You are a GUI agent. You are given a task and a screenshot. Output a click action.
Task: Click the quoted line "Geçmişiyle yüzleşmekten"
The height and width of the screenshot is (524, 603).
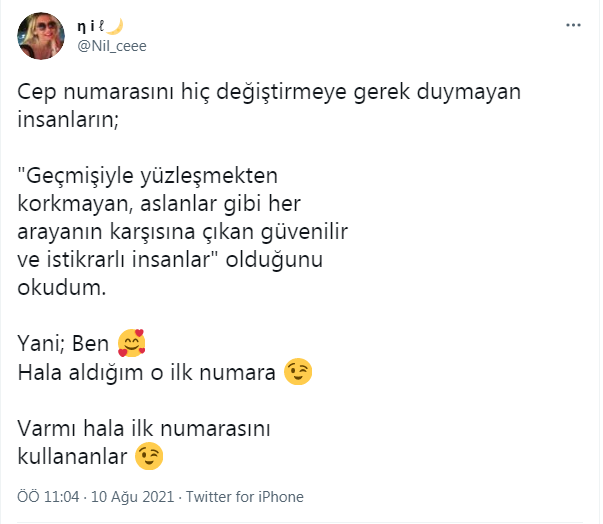coord(147,175)
